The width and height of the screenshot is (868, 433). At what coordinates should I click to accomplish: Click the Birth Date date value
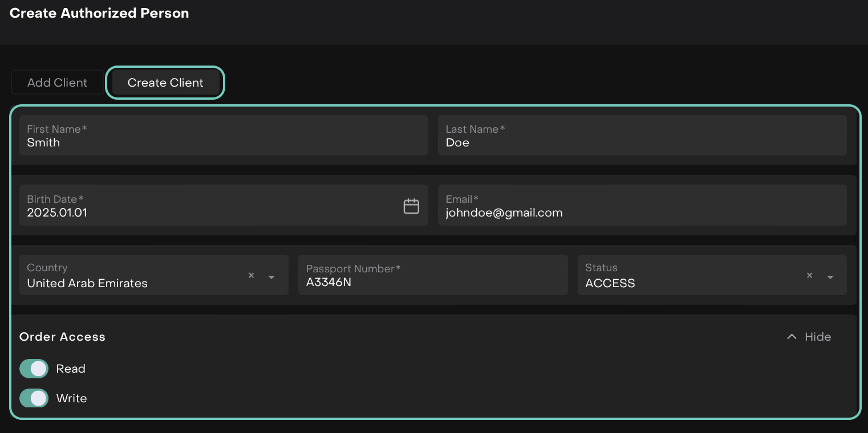click(x=57, y=213)
